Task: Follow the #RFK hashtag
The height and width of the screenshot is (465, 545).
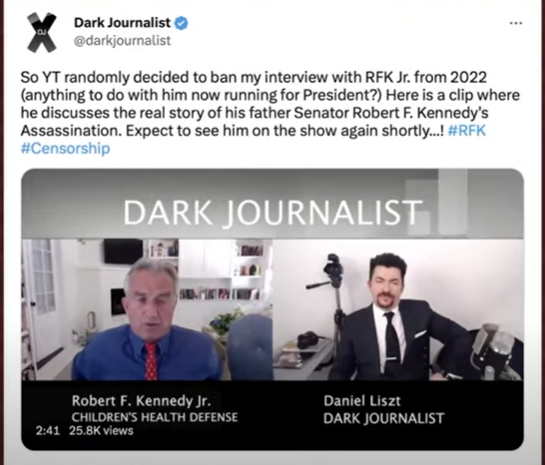Action: tap(467, 131)
